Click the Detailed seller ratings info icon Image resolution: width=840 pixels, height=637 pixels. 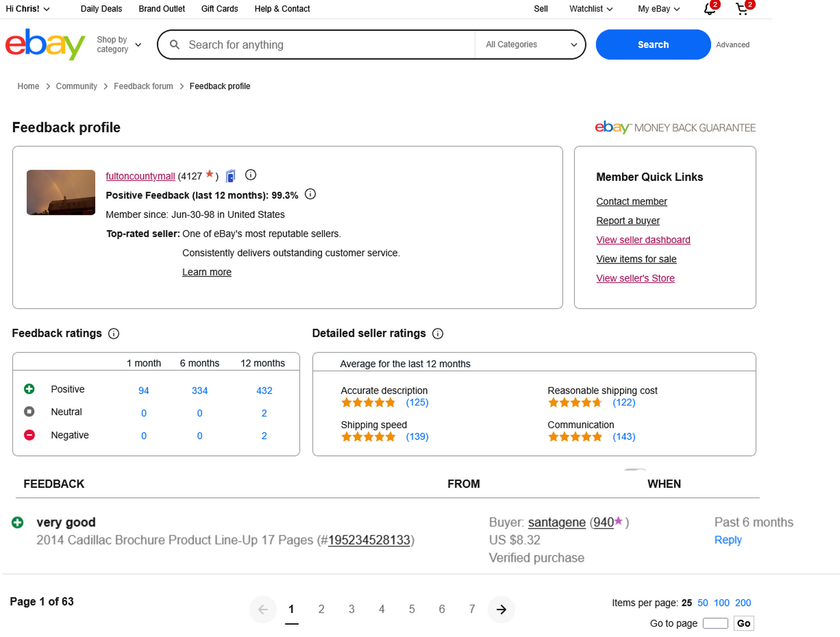437,334
